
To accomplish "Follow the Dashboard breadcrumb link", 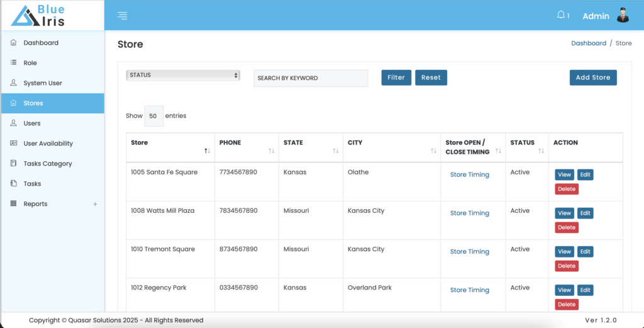I will pyautogui.click(x=589, y=43).
